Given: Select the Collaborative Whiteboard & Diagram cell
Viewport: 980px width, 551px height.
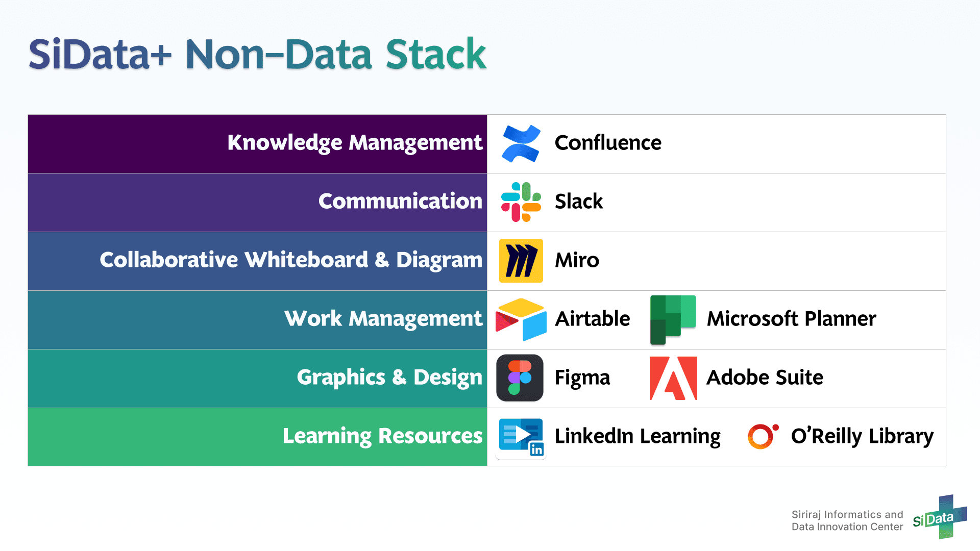Looking at the screenshot, I should pyautogui.click(x=257, y=261).
